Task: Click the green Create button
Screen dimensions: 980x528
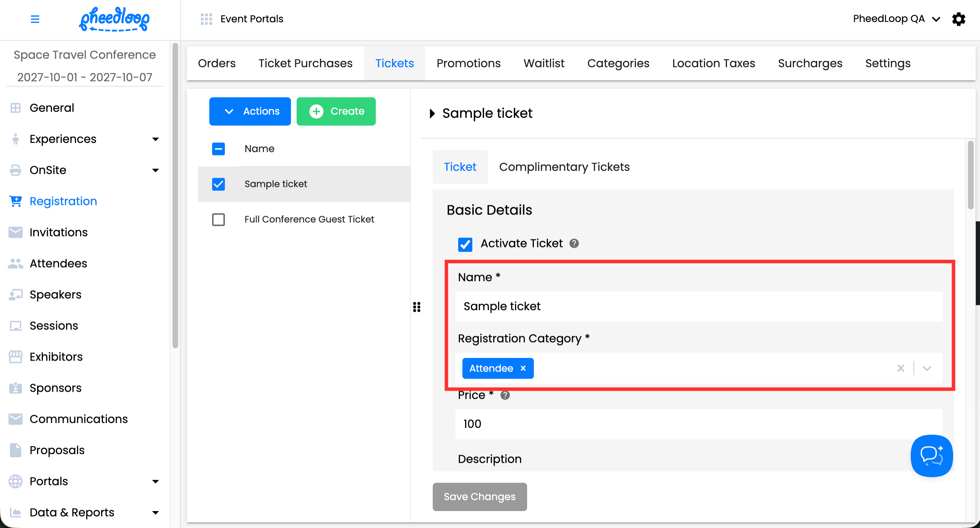Action: pos(336,111)
